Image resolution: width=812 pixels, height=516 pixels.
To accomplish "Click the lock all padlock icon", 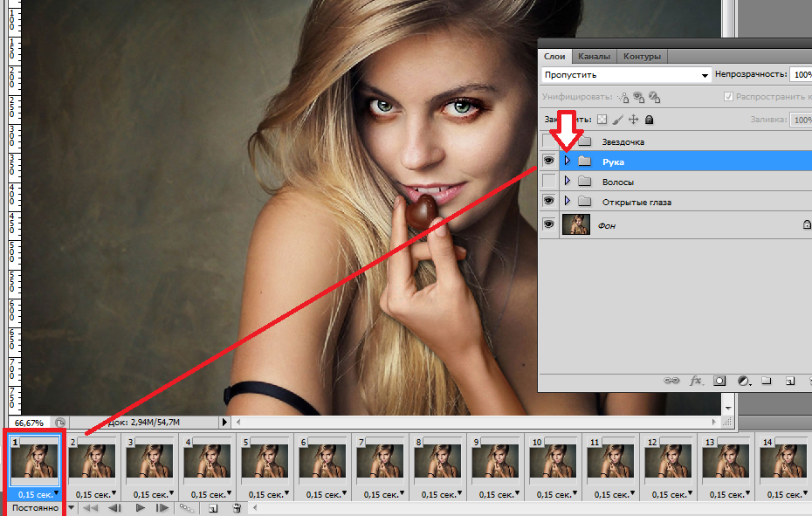I will (649, 120).
